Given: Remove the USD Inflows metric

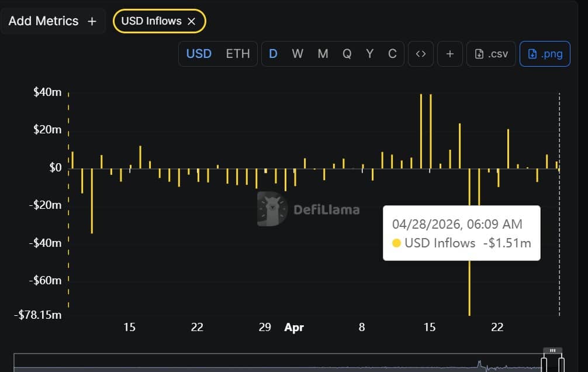Looking at the screenshot, I should 192,21.
